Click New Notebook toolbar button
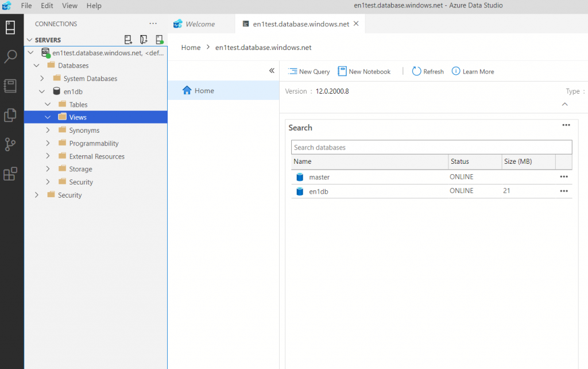Screen dimensions: 588x369 (x=364, y=71)
